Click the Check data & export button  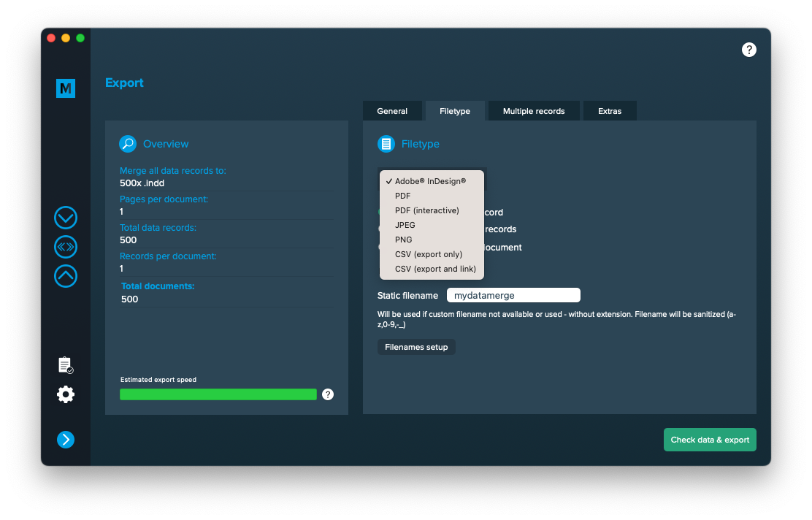[x=710, y=440]
